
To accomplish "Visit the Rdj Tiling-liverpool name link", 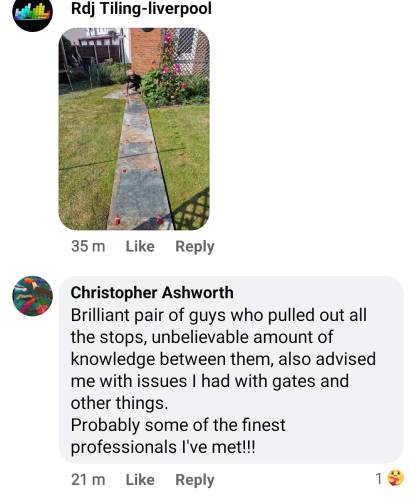I will point(141,9).
